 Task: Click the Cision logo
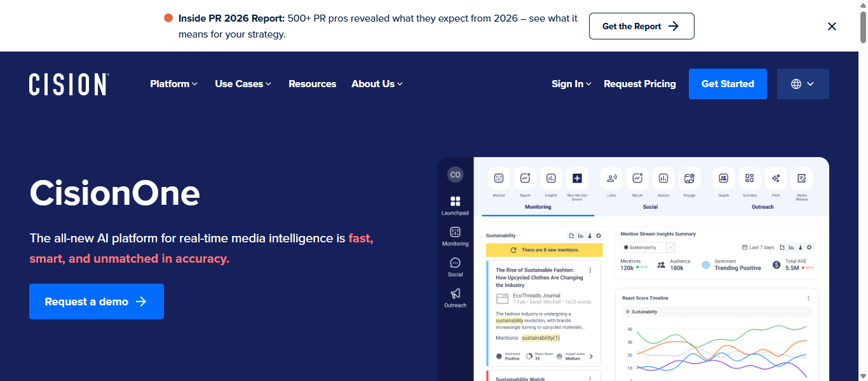coord(69,84)
